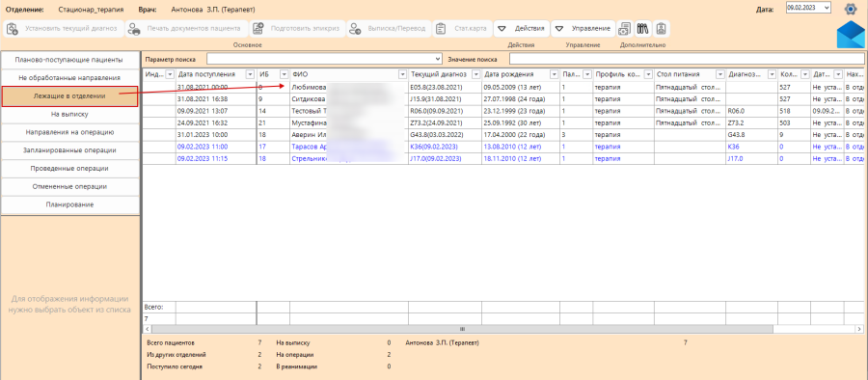Select patient row Тарасов

503,147
